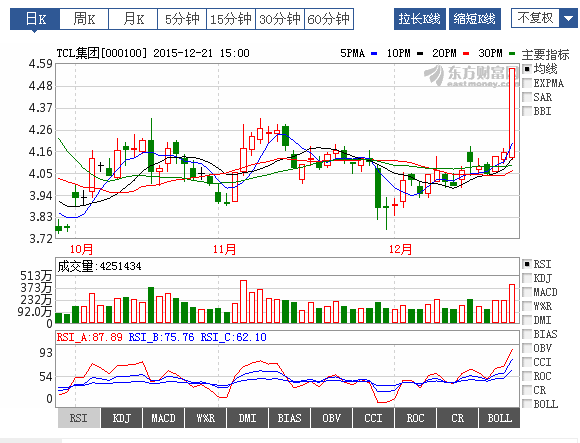Click the green 30PM legend swatch

[x=512, y=54]
